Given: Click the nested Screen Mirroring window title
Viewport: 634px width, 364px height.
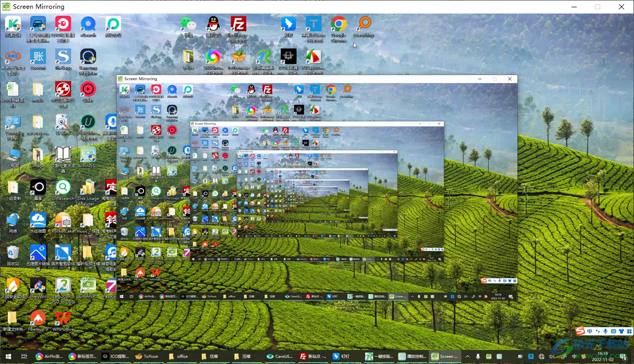Looking at the screenshot, I should [141, 79].
